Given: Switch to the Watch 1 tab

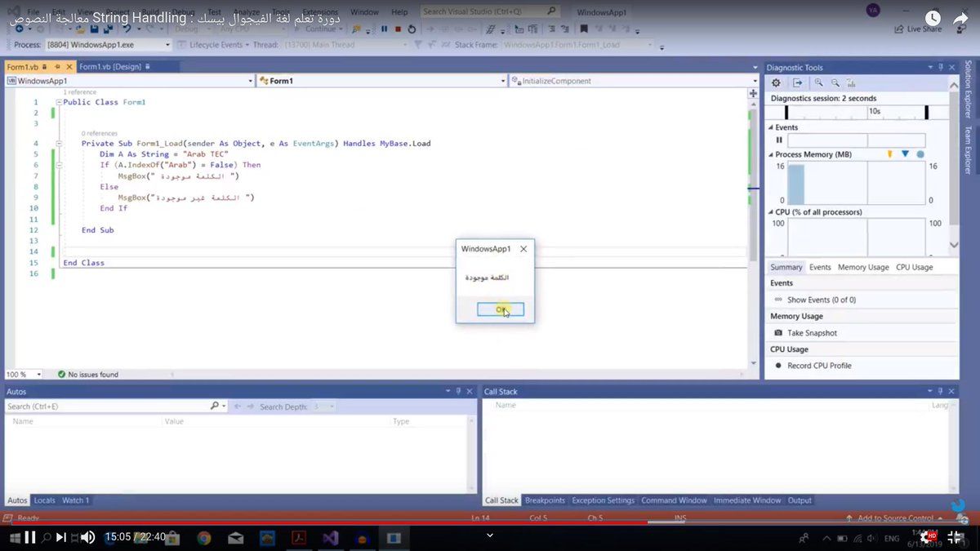Looking at the screenshot, I should click(x=76, y=500).
